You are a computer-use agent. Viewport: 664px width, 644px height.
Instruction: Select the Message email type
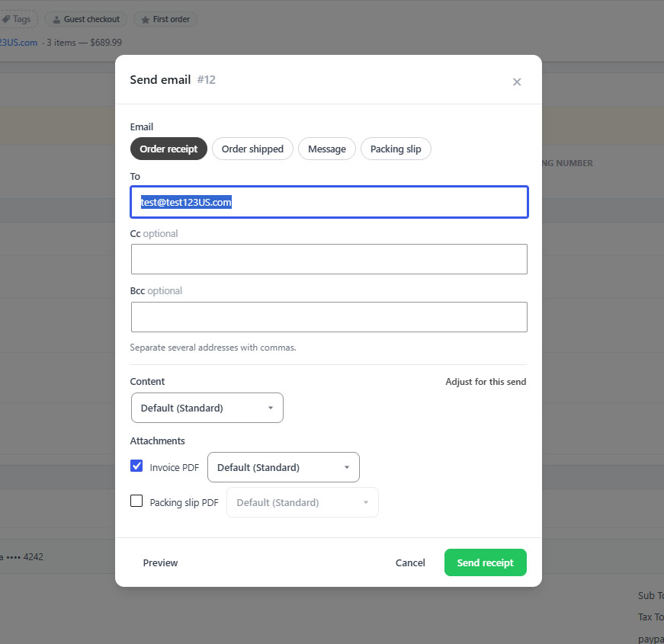click(327, 149)
